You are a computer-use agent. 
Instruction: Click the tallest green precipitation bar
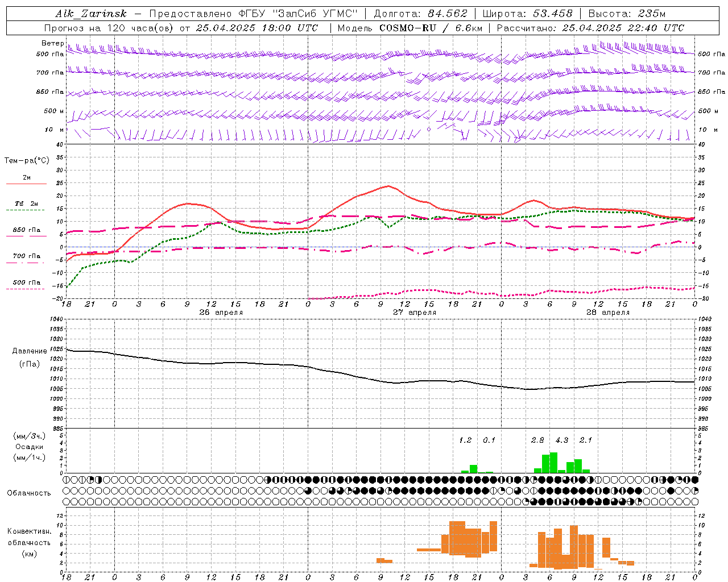553,463
